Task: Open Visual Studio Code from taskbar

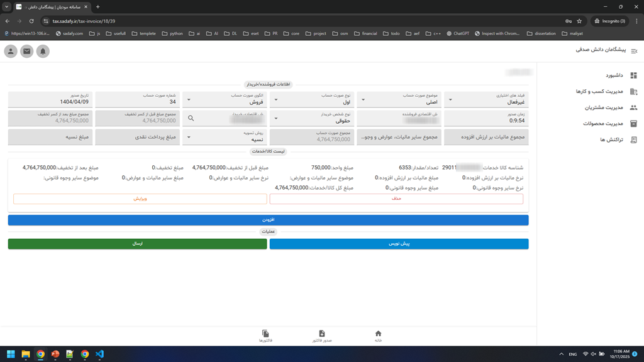Action: point(99,354)
